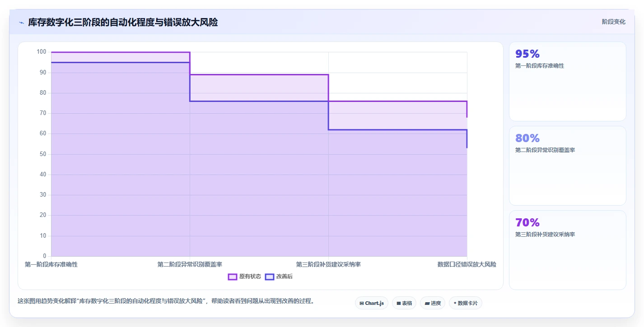Select the 表格 tag
This screenshot has width=644, height=327.
point(404,303)
